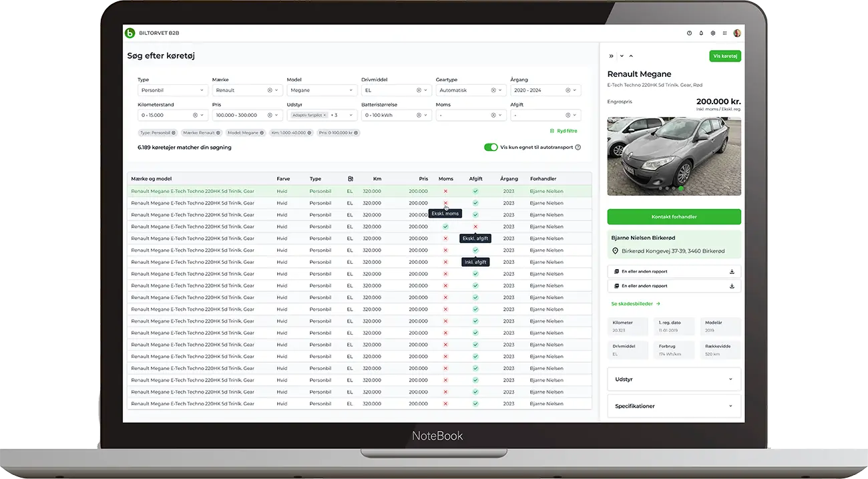Click 'Bjarne Nielsen Birkerød' dealer name
The image size is (868, 479).
click(642, 237)
